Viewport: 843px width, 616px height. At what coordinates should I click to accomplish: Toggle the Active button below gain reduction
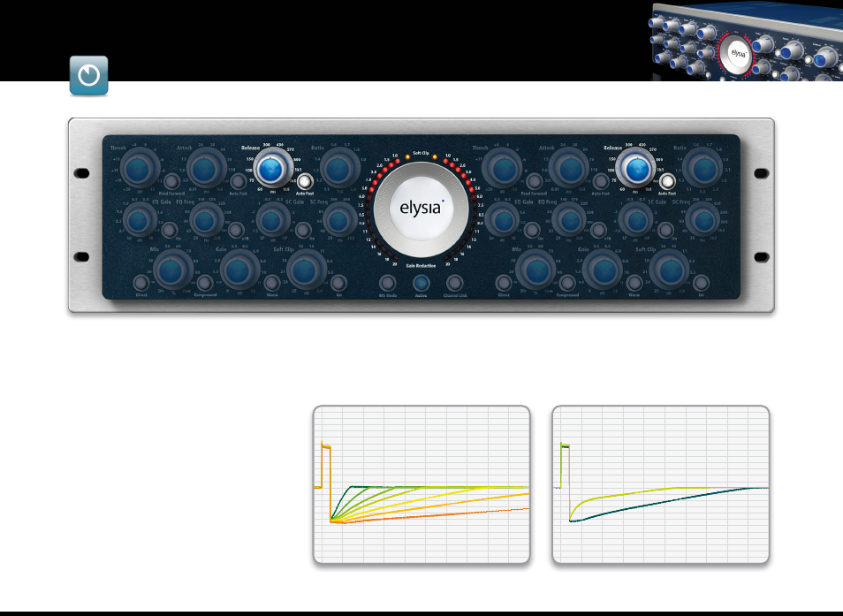tap(421, 283)
